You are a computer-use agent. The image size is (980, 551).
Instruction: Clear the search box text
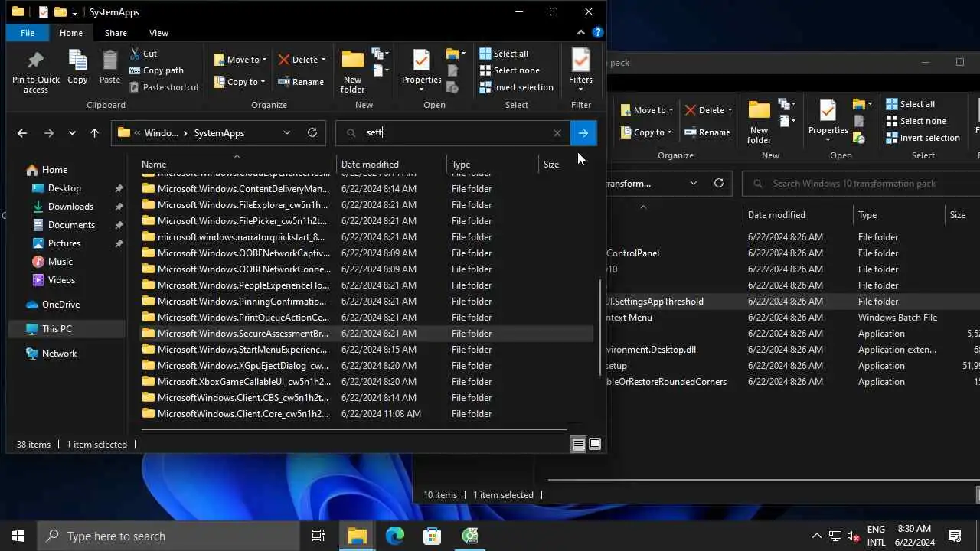pyautogui.click(x=557, y=133)
